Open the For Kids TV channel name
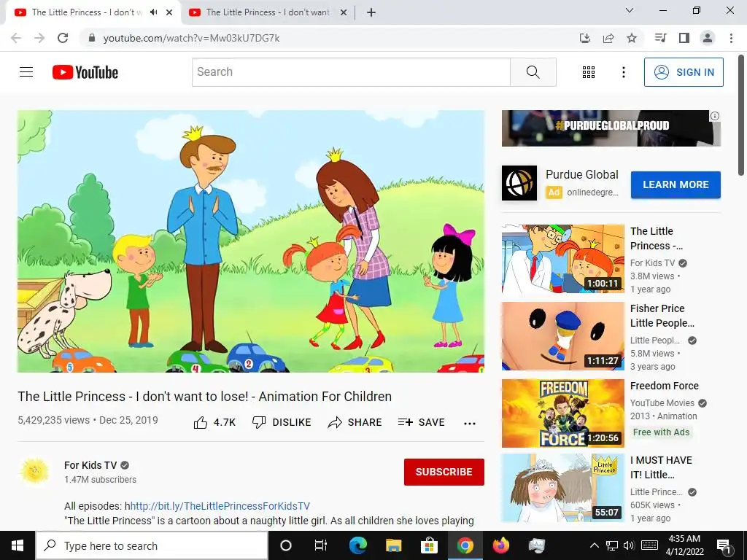 pyautogui.click(x=90, y=465)
